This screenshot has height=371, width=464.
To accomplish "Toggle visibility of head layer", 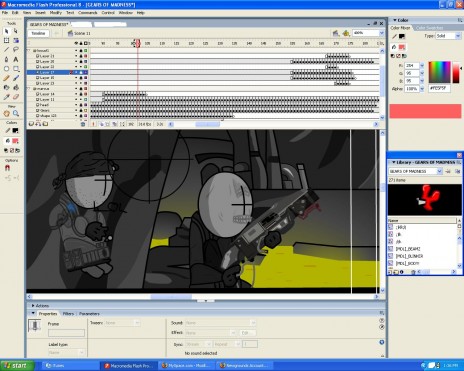I will pyautogui.click(x=76, y=105).
